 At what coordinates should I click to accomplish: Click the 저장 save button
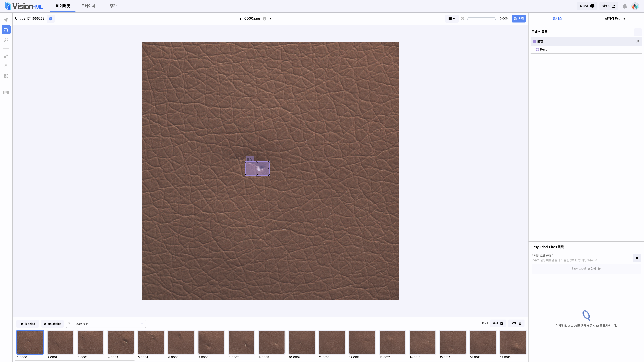(518, 19)
